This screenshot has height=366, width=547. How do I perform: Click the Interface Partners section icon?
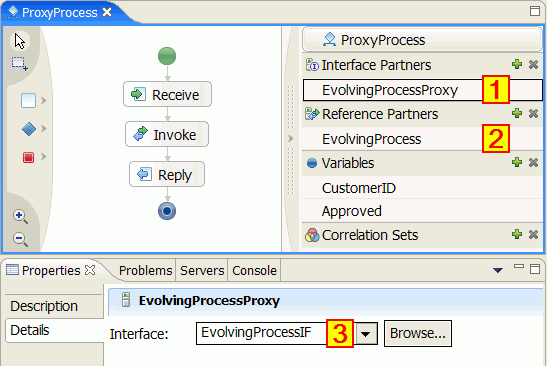point(312,65)
